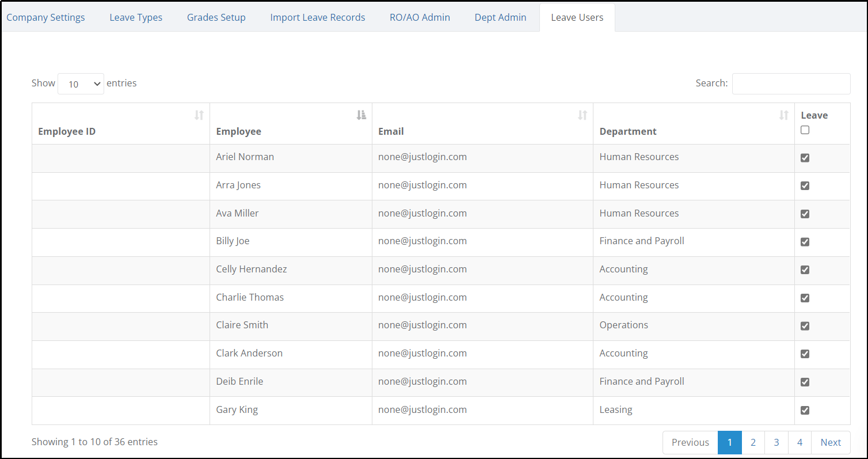Click the name Charlie Thomas
Viewport: 868px width, 459px height.
coord(250,297)
